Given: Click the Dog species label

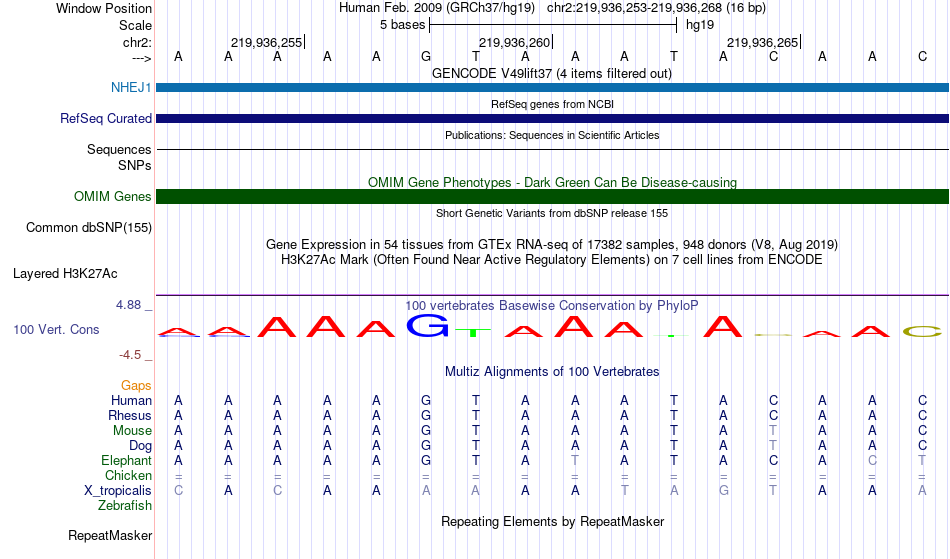Looking at the screenshot, I should pos(141,446).
